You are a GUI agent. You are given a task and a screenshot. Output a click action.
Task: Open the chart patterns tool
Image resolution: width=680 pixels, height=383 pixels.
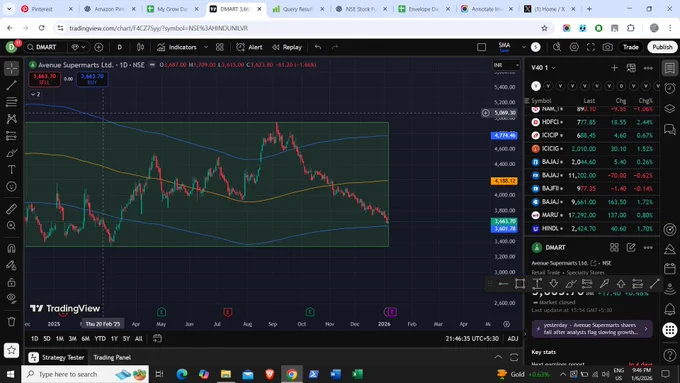12,119
